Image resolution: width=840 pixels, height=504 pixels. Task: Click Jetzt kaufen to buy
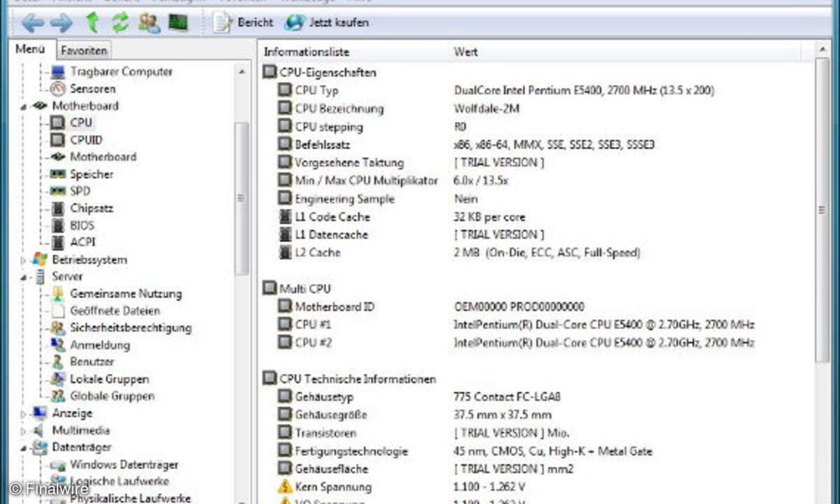pos(327,22)
